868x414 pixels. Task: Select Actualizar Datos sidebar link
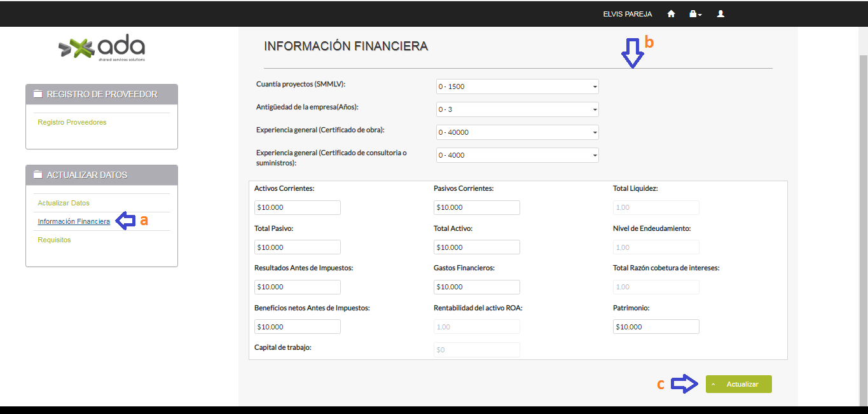coord(64,203)
